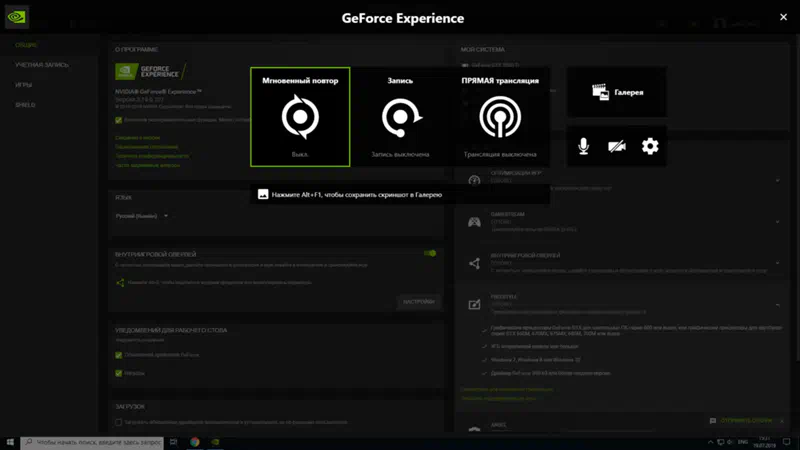Toggle the Награды notification checkbox
The height and width of the screenshot is (450, 800).
click(x=118, y=373)
